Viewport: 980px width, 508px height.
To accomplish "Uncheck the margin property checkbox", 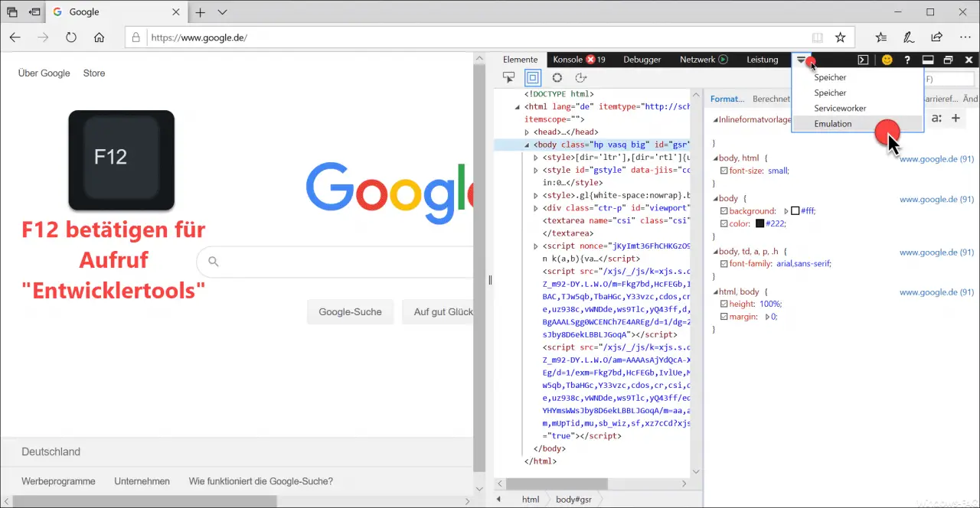I will point(724,316).
